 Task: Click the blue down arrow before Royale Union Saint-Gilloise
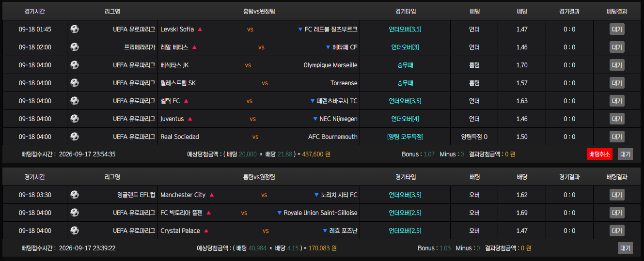279,213
